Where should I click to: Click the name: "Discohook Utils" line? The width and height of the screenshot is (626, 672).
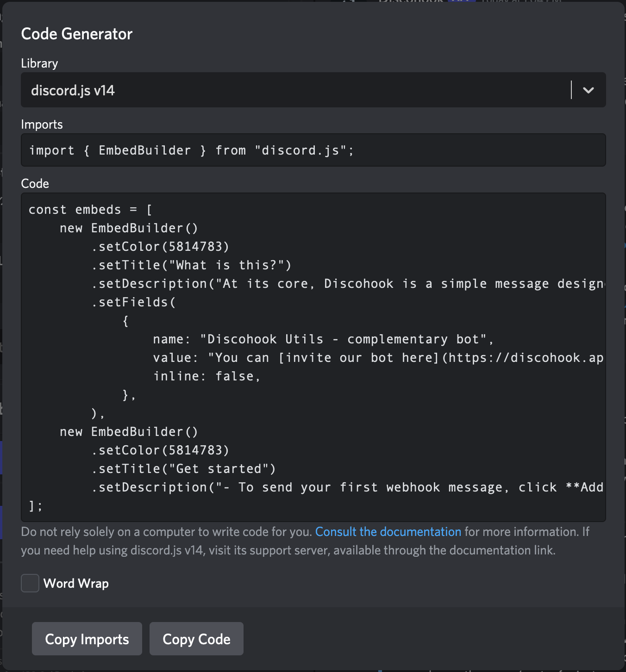coord(323,339)
